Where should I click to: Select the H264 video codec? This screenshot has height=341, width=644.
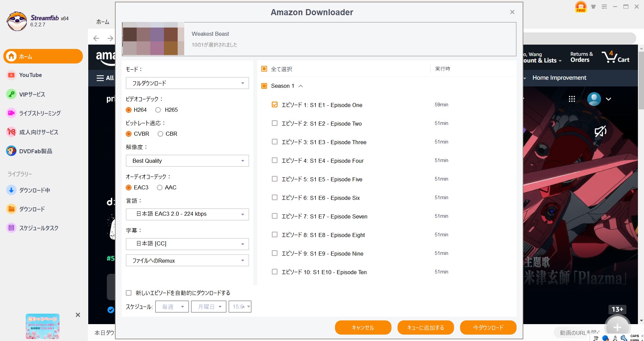pos(128,110)
